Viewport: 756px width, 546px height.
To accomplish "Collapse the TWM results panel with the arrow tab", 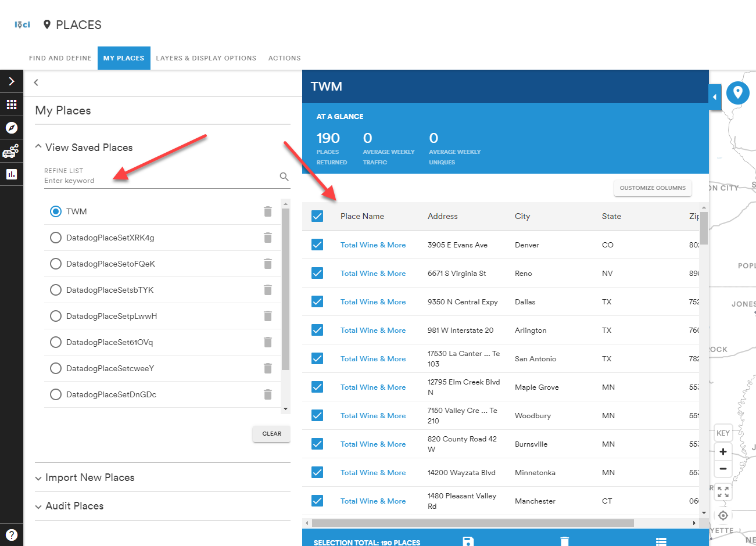I will point(715,97).
